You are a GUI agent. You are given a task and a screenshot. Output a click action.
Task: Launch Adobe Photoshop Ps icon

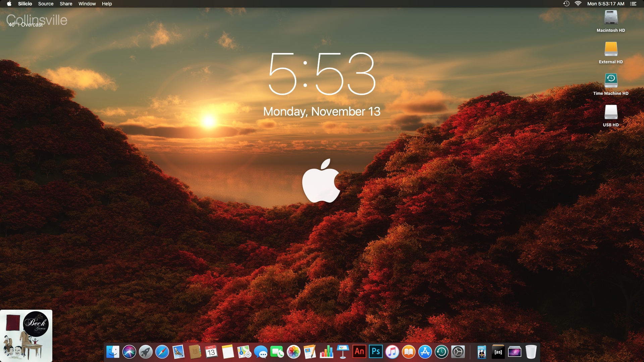tap(376, 352)
